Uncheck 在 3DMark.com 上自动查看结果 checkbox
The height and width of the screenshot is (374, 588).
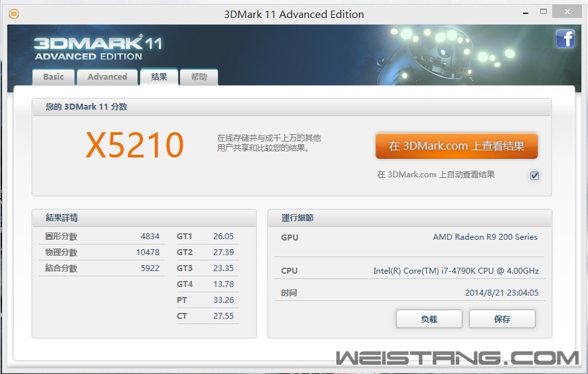pos(534,175)
